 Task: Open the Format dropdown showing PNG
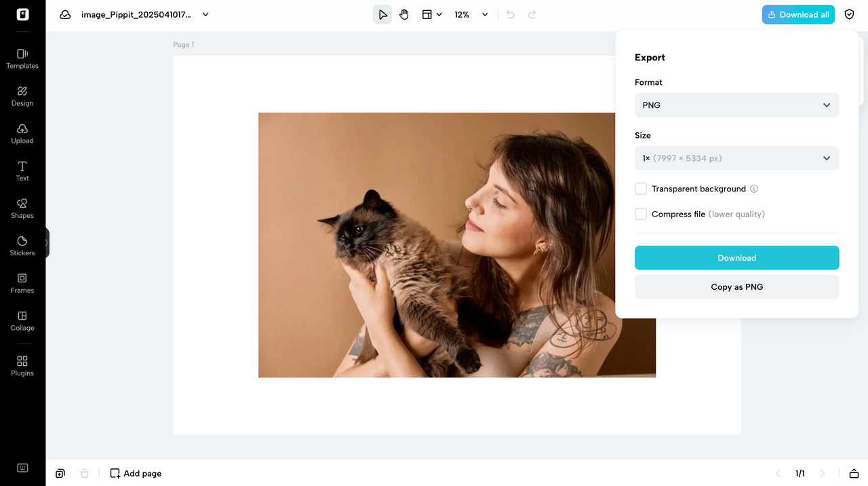pos(736,105)
